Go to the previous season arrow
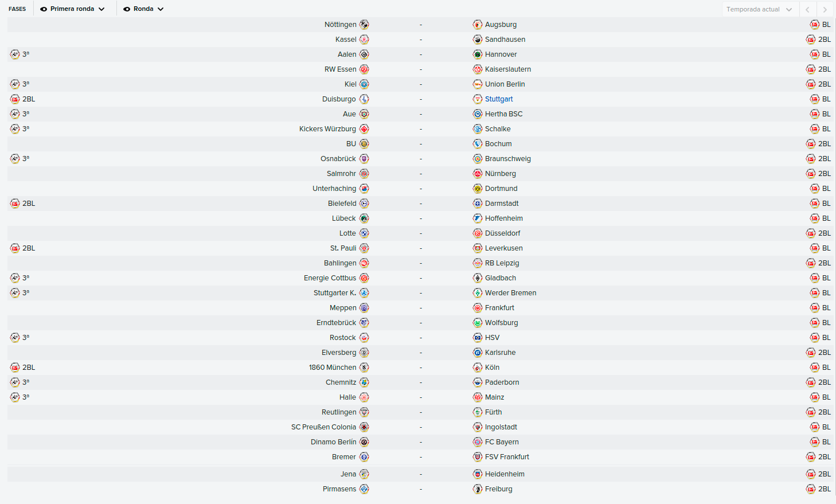Image resolution: width=836 pixels, height=504 pixels. point(807,9)
